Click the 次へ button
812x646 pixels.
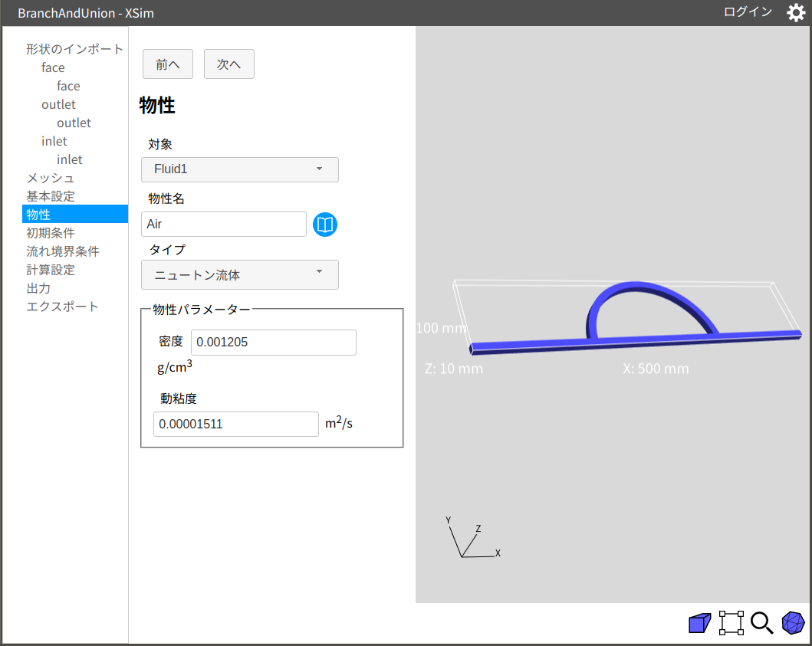point(229,64)
